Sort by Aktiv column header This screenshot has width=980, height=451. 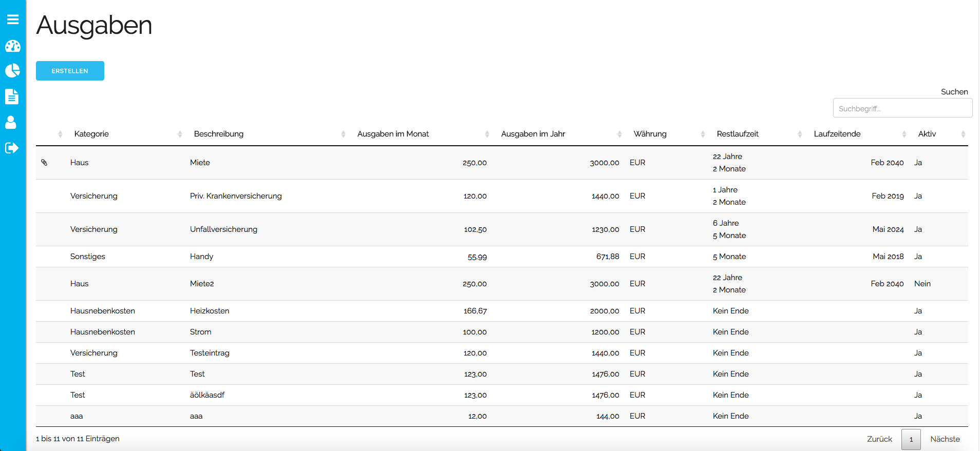tap(927, 134)
